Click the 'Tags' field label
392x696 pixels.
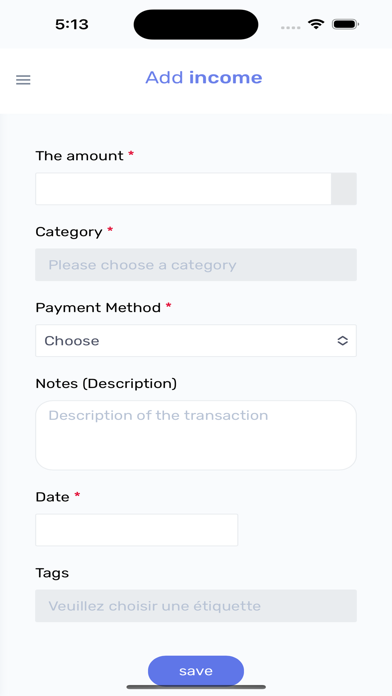point(52,573)
